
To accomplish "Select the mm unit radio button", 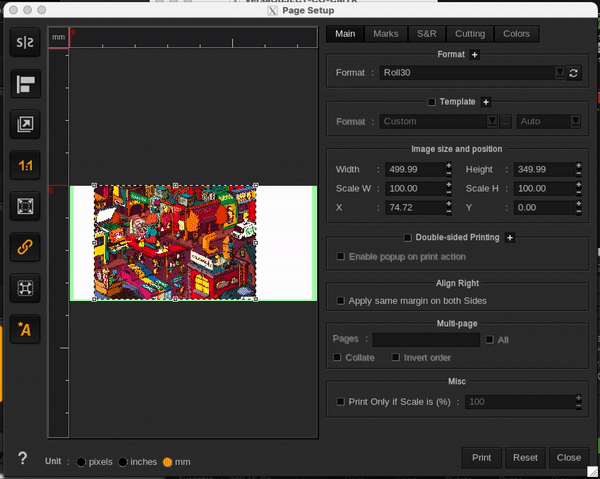I will [168, 462].
